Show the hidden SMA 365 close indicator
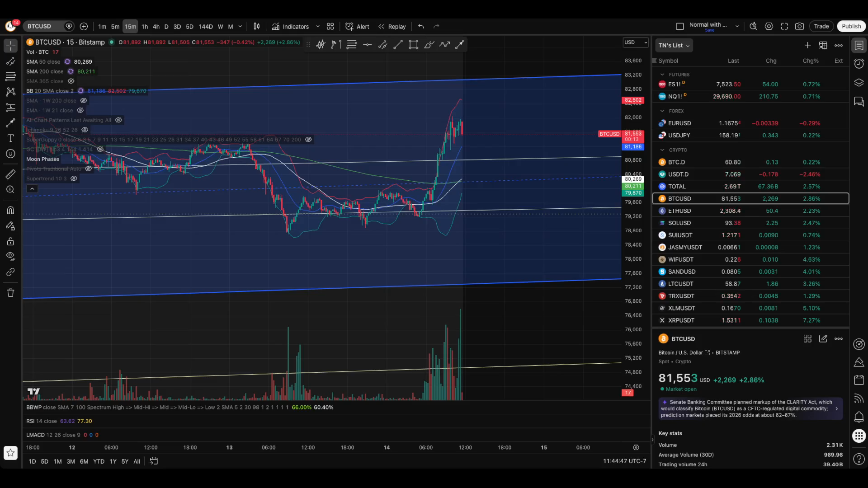 (x=71, y=81)
